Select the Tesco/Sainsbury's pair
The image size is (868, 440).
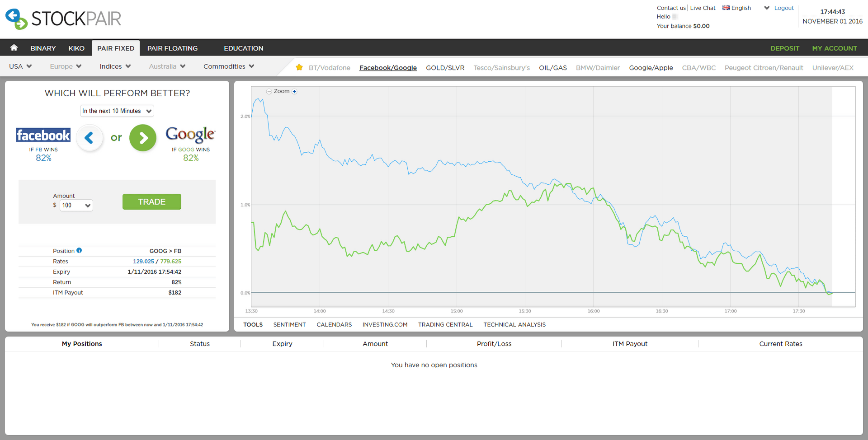pyautogui.click(x=502, y=68)
